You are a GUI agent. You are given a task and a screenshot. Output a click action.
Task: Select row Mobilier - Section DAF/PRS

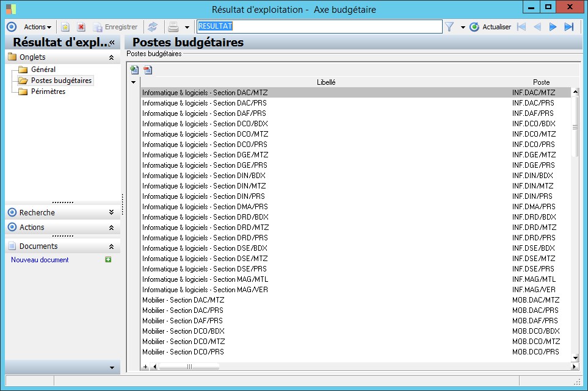coord(356,321)
